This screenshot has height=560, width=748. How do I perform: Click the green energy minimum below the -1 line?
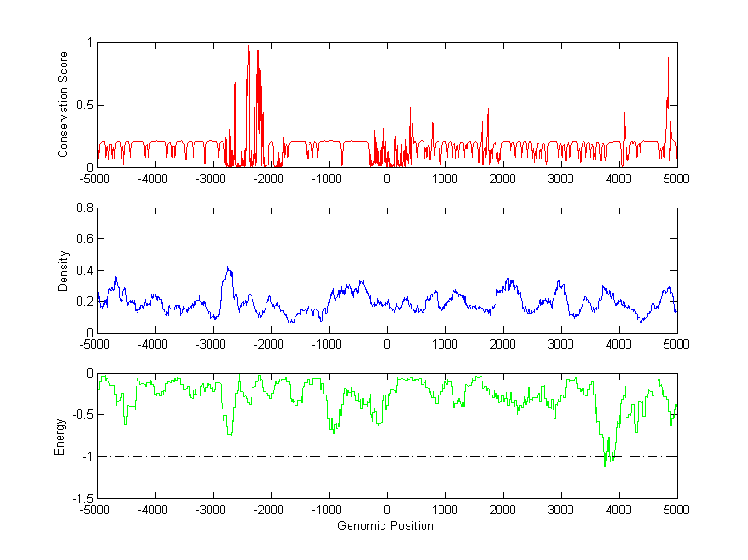coord(605,462)
